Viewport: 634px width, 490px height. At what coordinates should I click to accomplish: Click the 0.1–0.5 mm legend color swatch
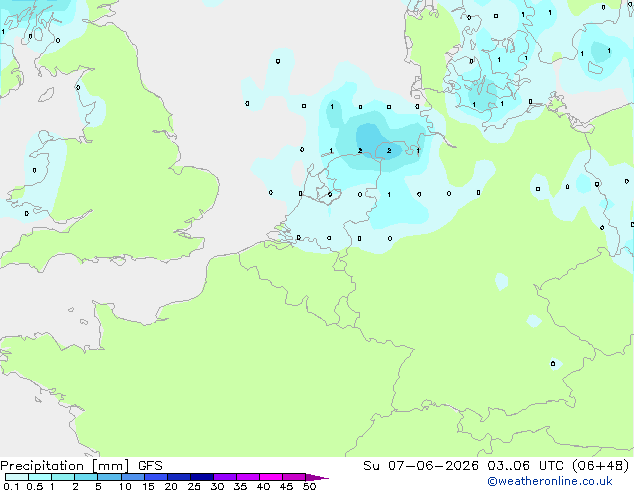[17, 477]
